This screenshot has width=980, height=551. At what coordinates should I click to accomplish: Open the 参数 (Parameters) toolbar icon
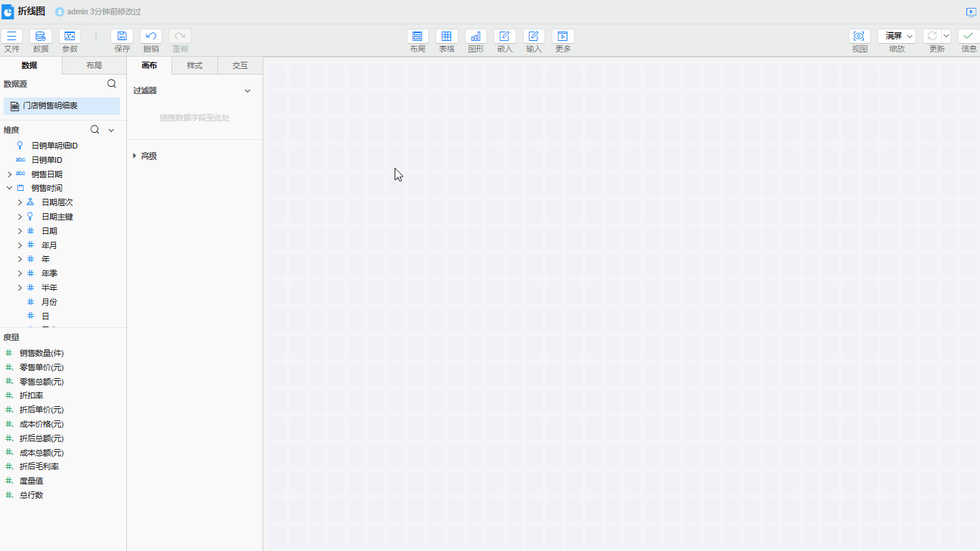click(70, 37)
